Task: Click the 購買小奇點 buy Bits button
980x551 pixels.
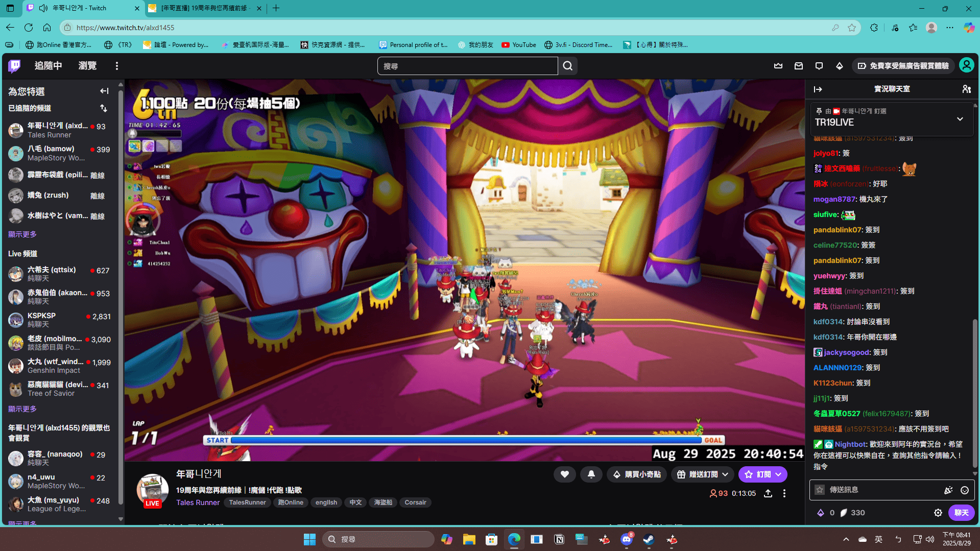Action: (x=636, y=474)
